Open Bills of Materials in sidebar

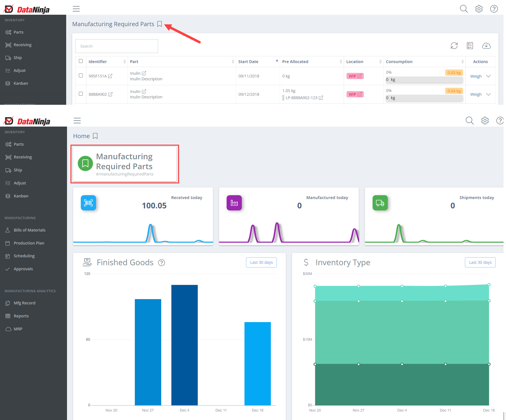pyautogui.click(x=29, y=230)
